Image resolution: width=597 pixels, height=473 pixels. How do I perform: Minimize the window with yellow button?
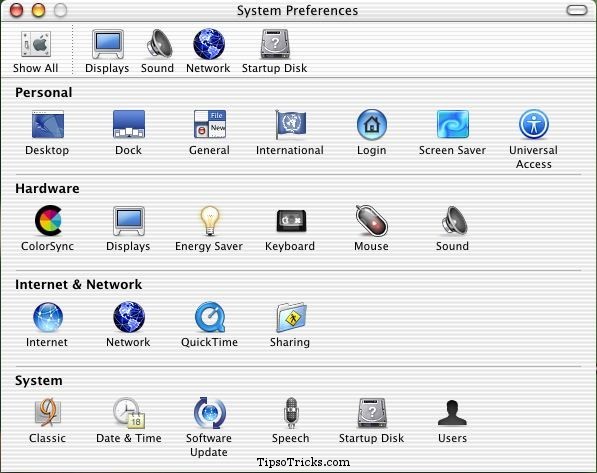38,10
